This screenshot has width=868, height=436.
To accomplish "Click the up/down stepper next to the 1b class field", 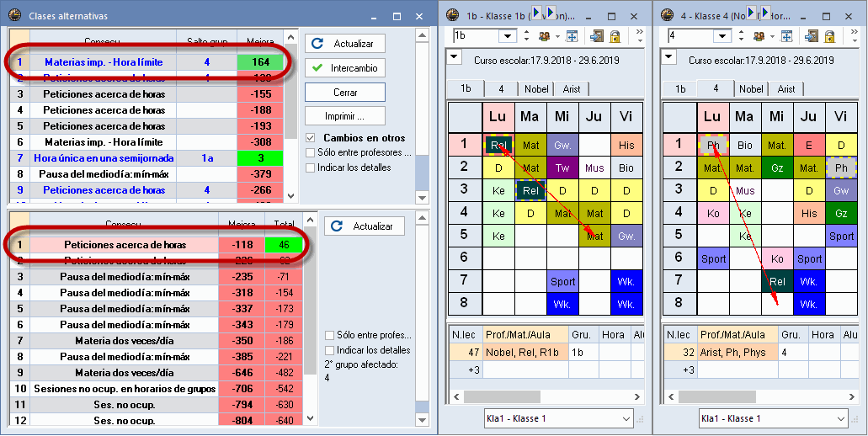I will [x=526, y=36].
